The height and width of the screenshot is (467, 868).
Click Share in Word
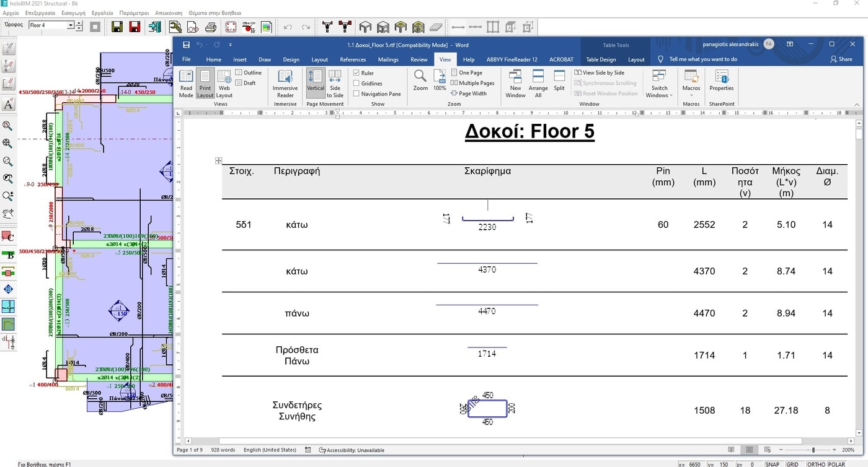pyautogui.click(x=841, y=59)
